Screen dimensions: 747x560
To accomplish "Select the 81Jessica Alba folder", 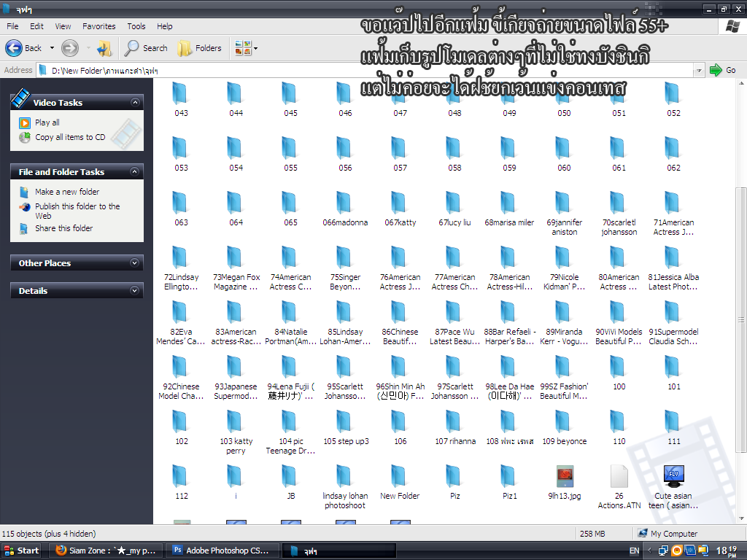I will (673, 268).
